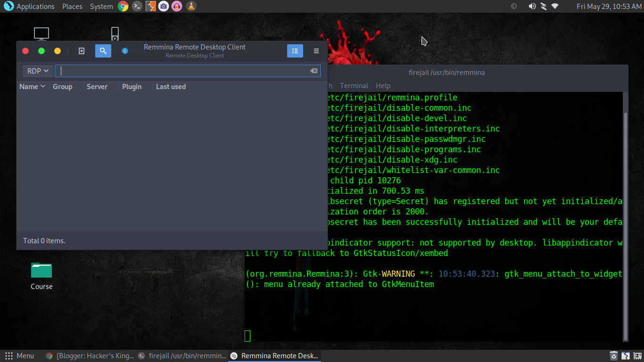Switch Remmina connections to list view mode
The image size is (644, 362).
point(295,50)
